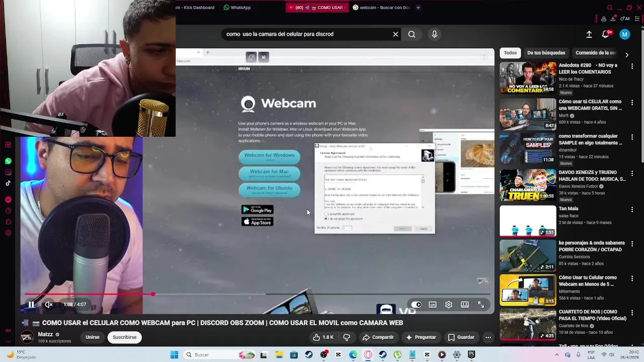Show hidden system tray icons
Image resolution: width=644 pixels, height=362 pixels.
pyautogui.click(x=557, y=355)
